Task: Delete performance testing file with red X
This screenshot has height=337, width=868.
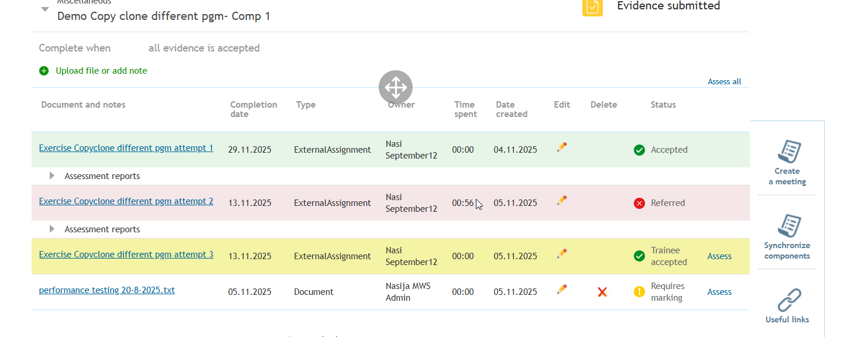Action: (602, 291)
